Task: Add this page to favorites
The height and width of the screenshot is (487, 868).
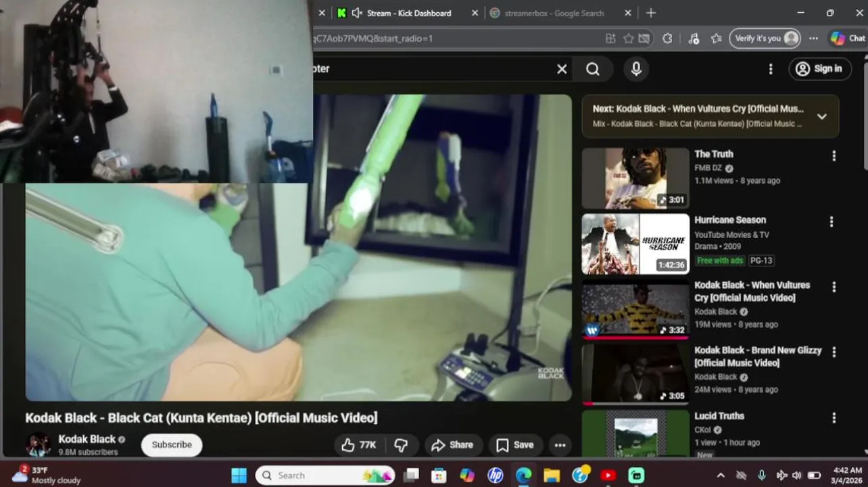Action: pos(629,39)
